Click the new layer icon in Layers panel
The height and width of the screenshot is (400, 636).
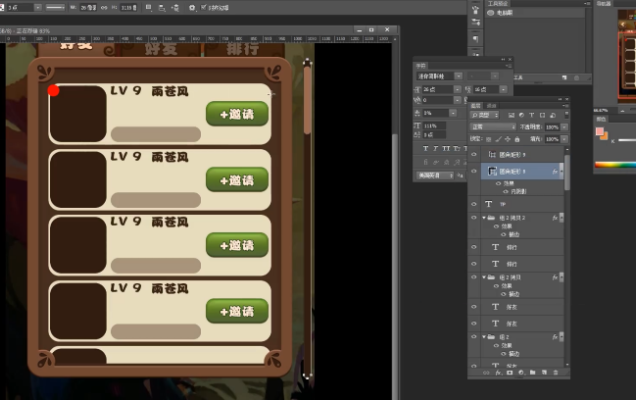544,373
